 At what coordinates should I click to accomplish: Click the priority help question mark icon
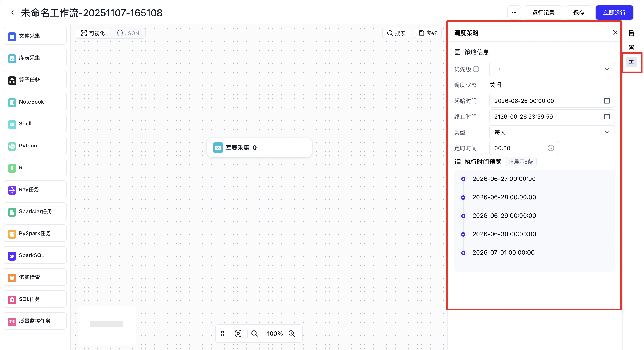point(476,69)
